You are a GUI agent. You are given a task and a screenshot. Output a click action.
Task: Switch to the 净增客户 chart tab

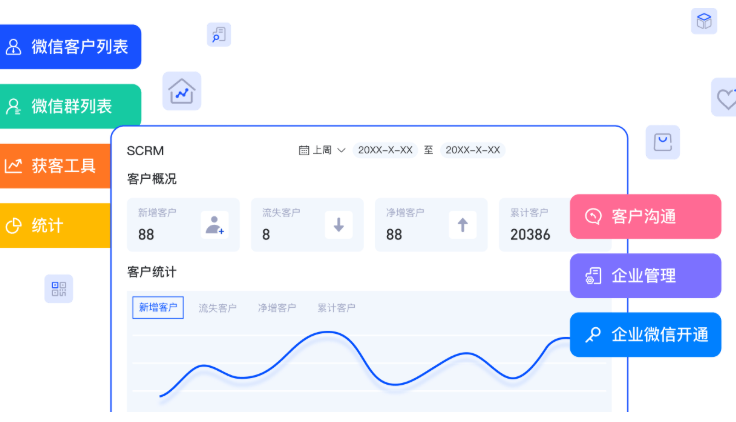click(277, 308)
